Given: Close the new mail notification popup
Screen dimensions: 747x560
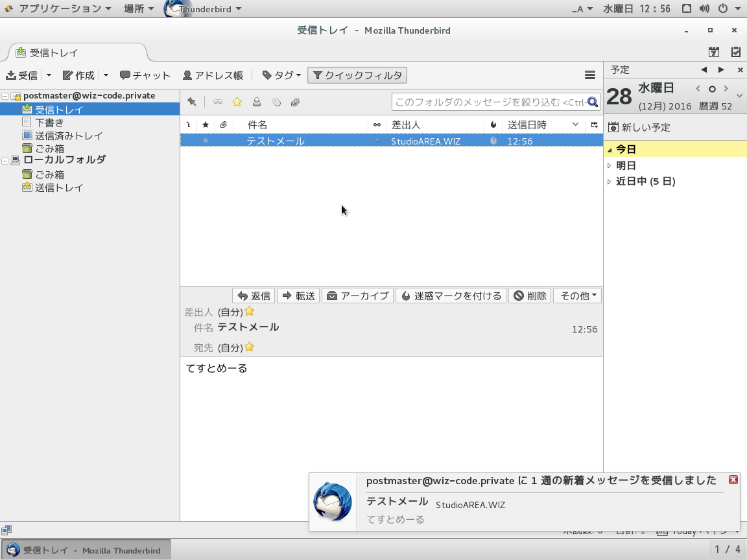Looking at the screenshot, I should point(733,480).
